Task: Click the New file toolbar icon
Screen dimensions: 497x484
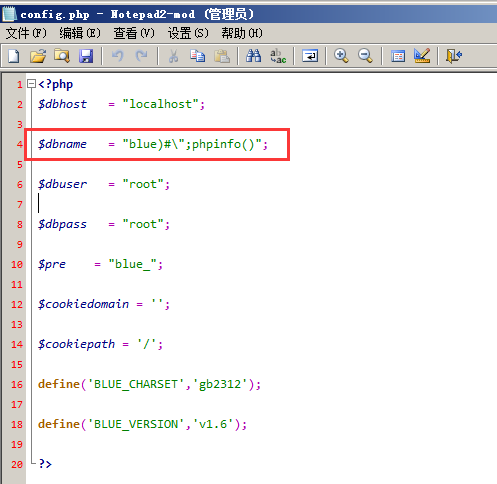Action: 14,56
